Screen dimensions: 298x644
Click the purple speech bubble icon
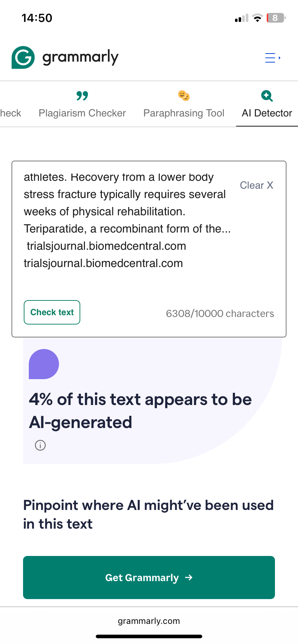click(44, 364)
